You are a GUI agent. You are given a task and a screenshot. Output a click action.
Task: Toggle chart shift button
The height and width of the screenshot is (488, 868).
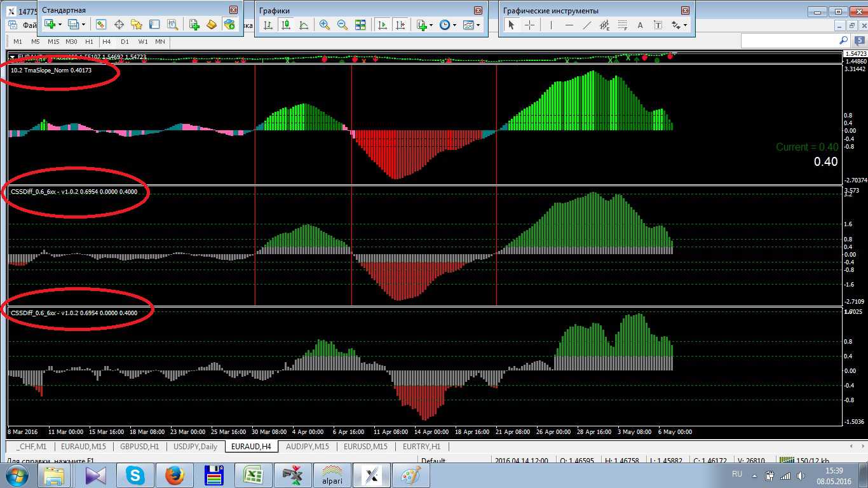click(x=400, y=25)
